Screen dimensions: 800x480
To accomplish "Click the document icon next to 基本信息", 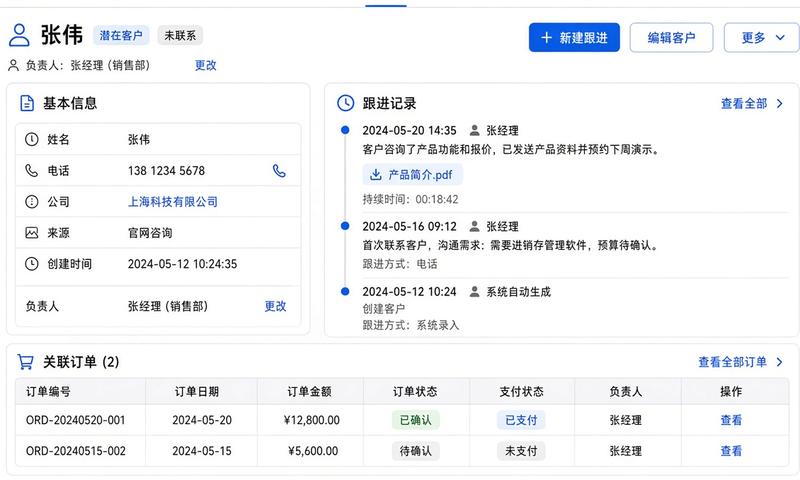I will (x=27, y=103).
